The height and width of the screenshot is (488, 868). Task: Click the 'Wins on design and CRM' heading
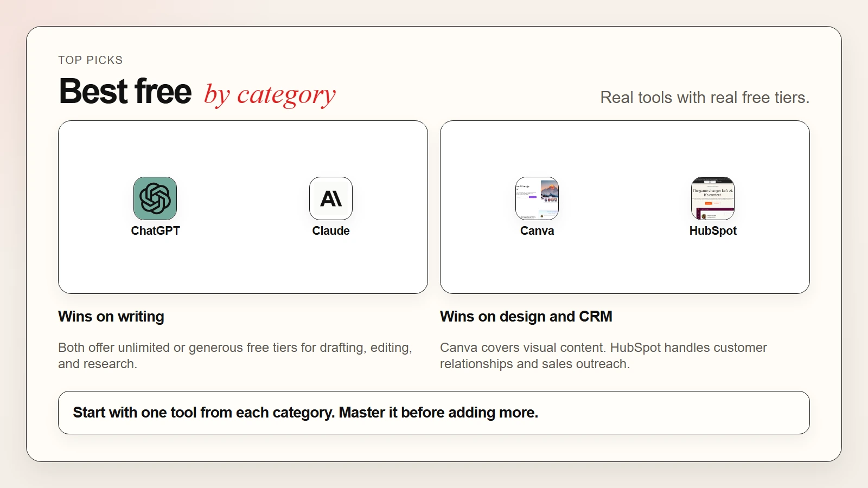[526, 317]
